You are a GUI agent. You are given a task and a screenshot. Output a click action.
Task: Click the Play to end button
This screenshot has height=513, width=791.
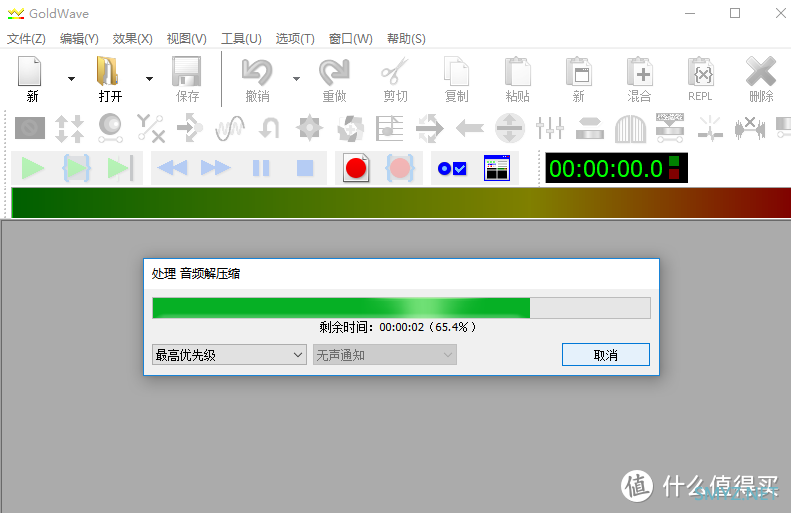[x=120, y=168]
